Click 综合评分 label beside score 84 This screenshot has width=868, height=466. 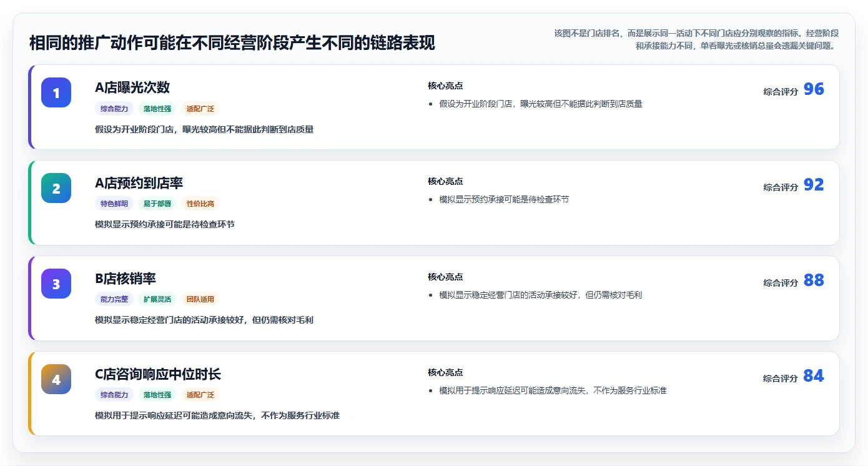781,379
